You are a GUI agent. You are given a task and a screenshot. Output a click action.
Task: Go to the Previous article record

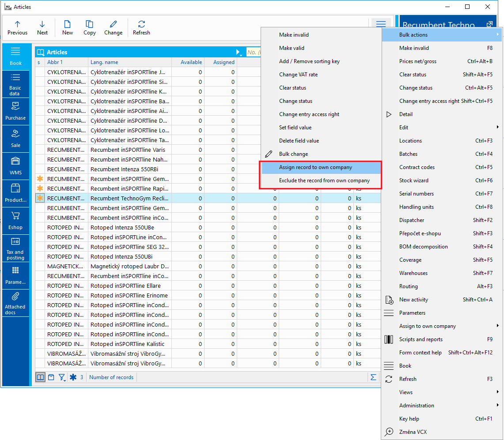click(x=17, y=28)
